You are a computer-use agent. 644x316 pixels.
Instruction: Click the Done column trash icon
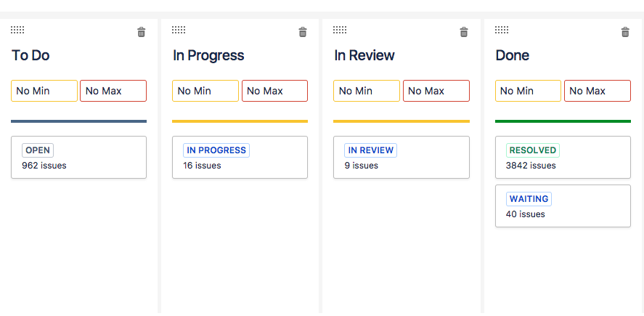tap(625, 32)
